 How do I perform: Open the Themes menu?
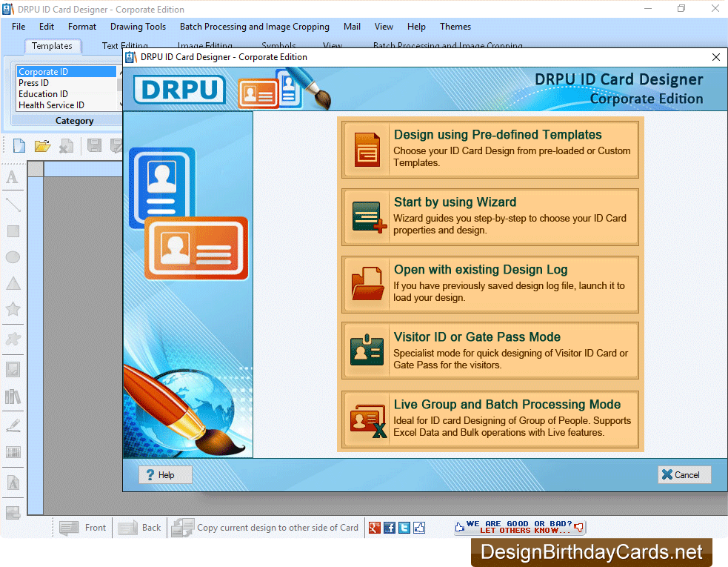click(x=455, y=27)
